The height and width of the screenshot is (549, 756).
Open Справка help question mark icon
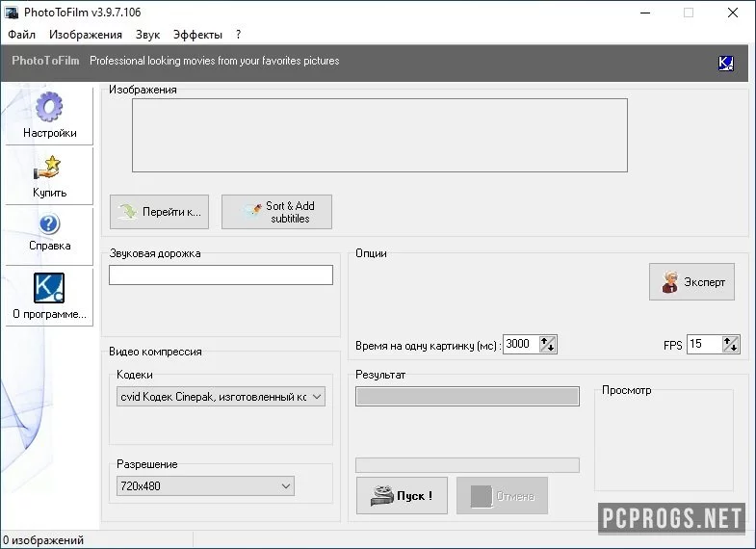pyautogui.click(x=49, y=224)
